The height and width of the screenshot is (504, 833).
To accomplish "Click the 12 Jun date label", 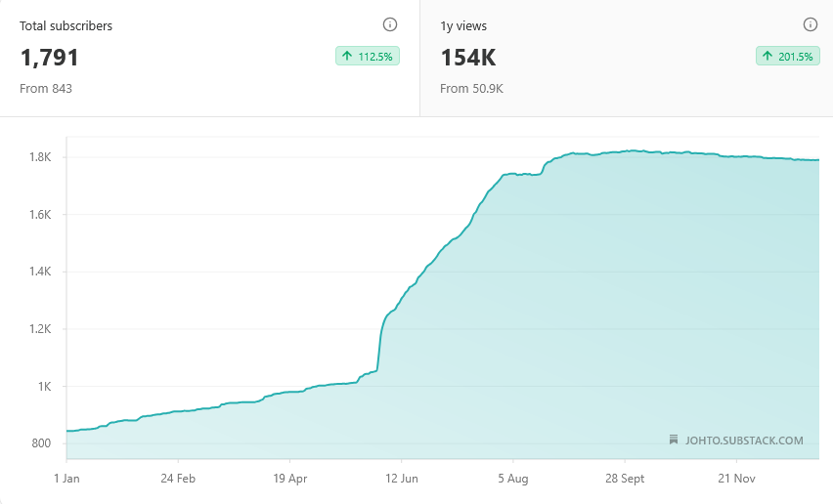I will coord(402,479).
